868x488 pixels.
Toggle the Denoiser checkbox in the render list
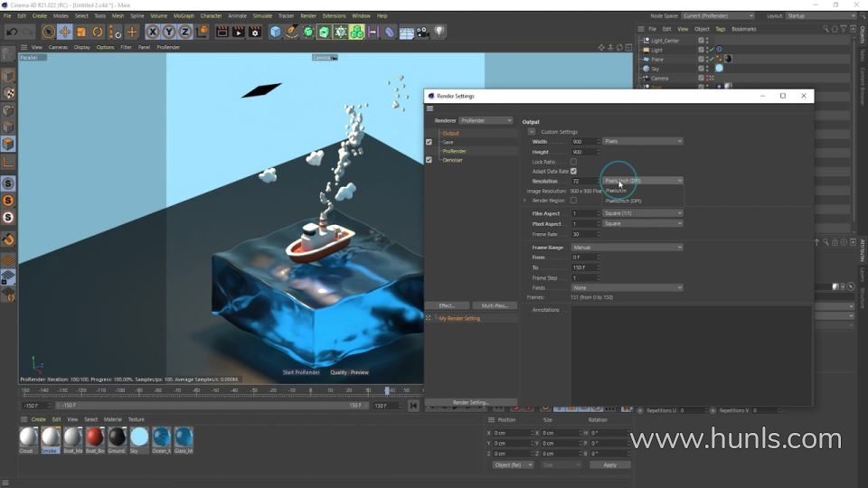[x=429, y=160]
